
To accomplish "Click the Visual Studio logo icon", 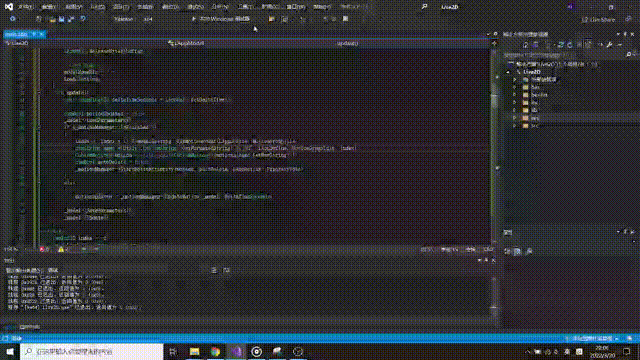I will tap(9, 7).
